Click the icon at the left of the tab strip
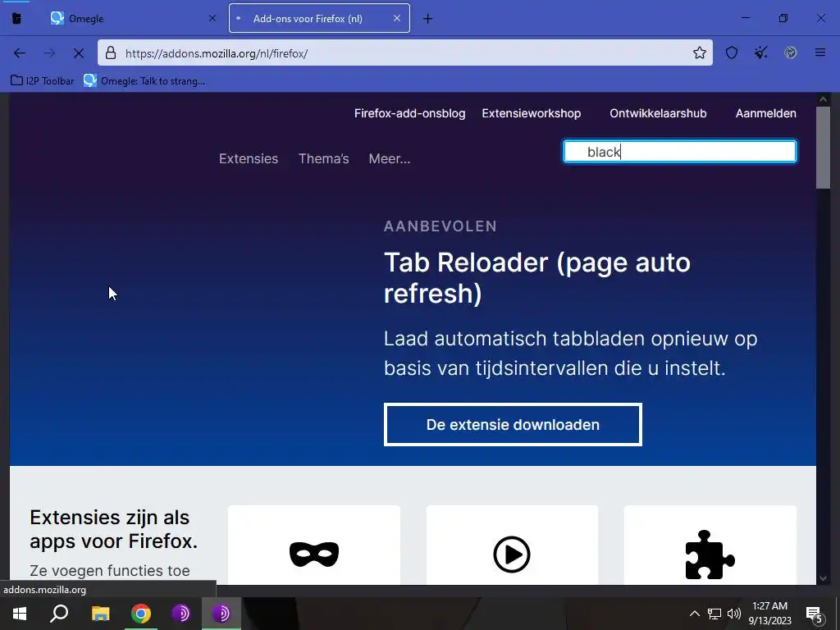The height and width of the screenshot is (630, 840). tap(16, 19)
